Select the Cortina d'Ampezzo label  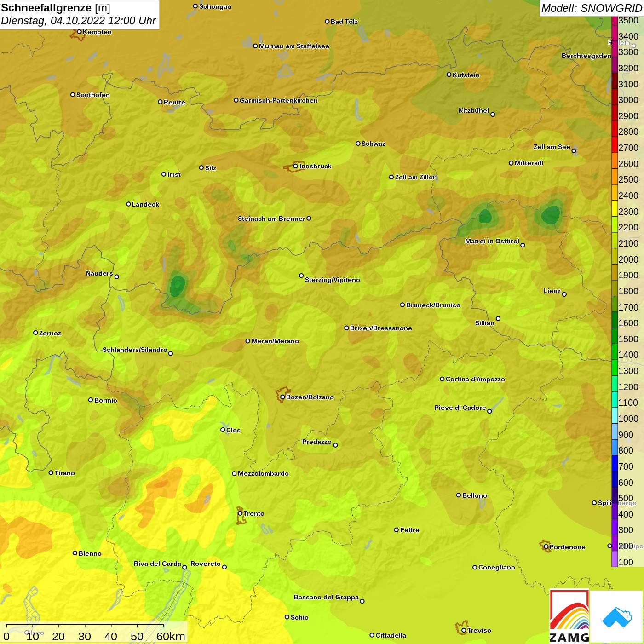(475, 379)
